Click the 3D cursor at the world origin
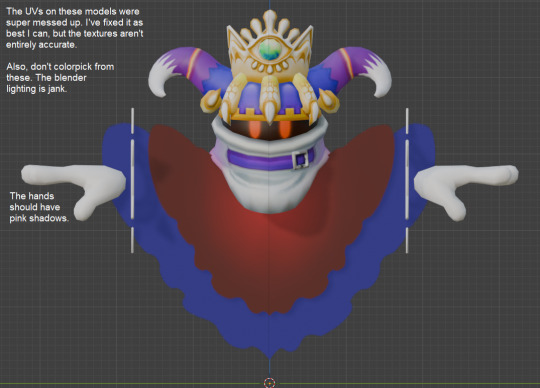Image resolution: width=540 pixels, height=388 pixels. click(x=269, y=382)
